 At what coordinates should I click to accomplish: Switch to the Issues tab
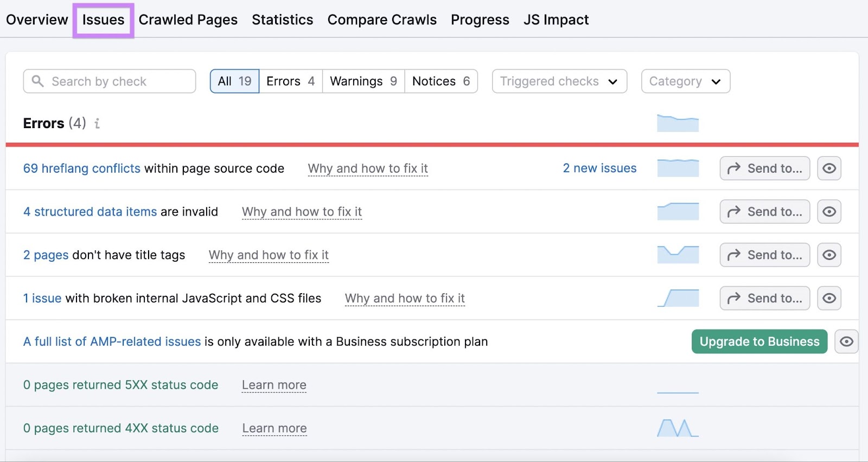click(103, 20)
